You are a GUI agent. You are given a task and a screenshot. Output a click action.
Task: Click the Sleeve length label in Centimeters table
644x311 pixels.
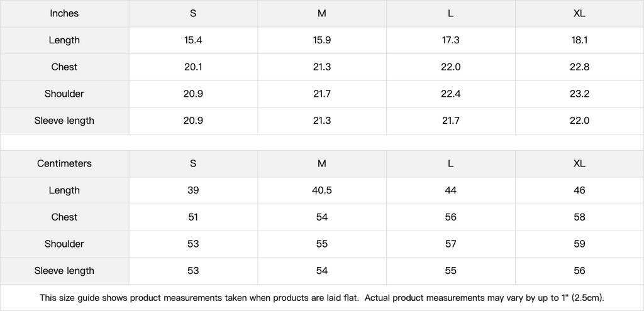64,271
